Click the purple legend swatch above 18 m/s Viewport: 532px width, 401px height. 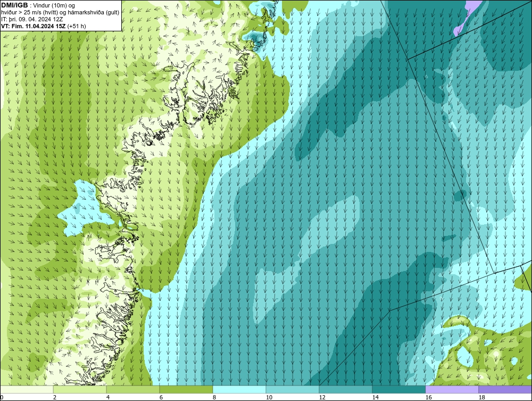pyautogui.click(x=505, y=389)
